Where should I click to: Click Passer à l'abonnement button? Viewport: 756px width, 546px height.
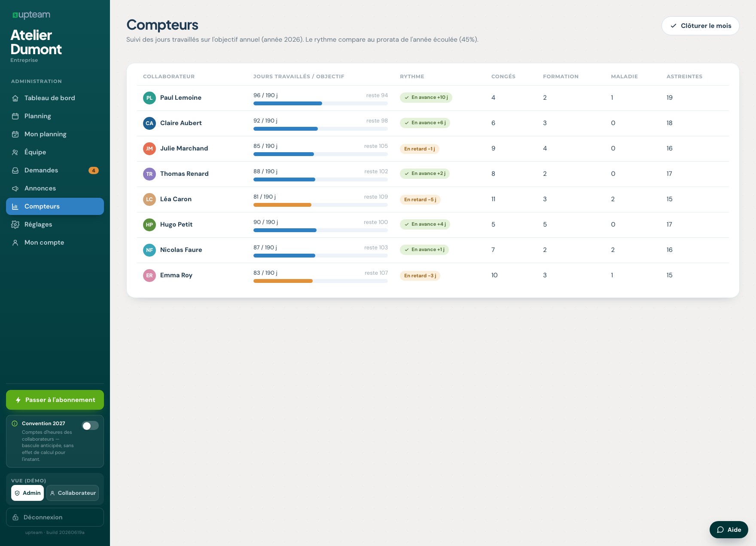pyautogui.click(x=55, y=400)
